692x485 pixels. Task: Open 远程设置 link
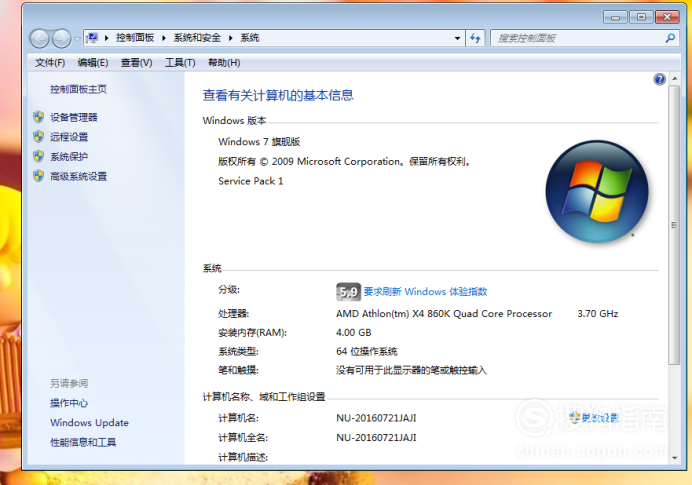tap(69, 137)
